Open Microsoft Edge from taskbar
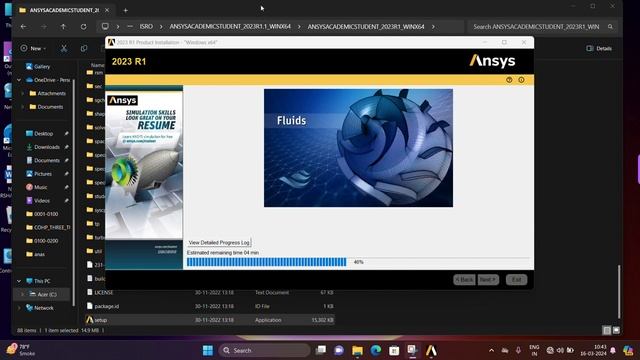 point(376,350)
